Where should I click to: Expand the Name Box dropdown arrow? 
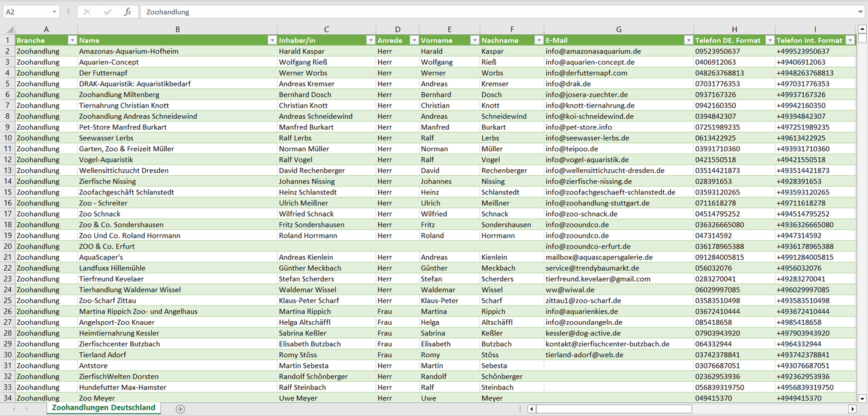pyautogui.click(x=54, y=12)
